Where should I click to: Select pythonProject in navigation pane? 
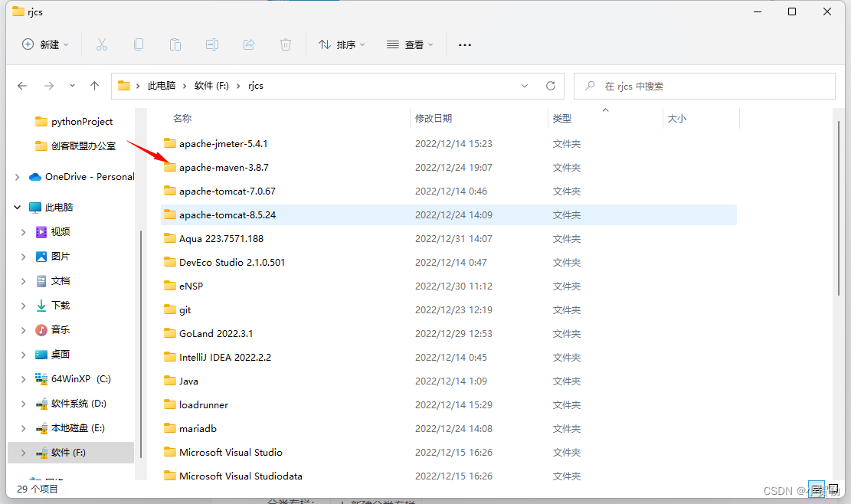coord(82,122)
